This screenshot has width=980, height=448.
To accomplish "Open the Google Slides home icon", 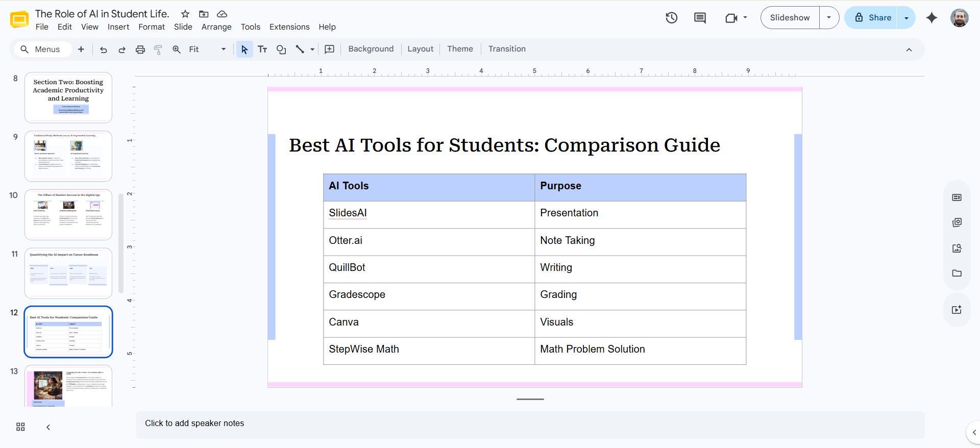I will click(19, 19).
